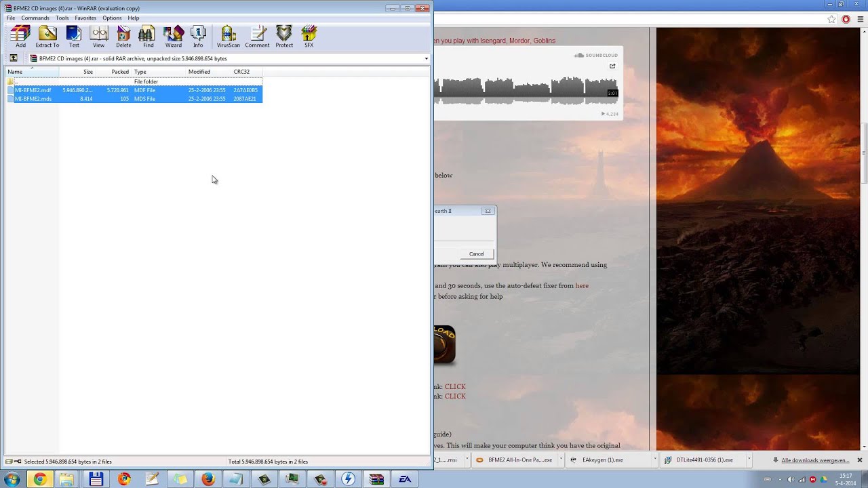
Task: Sort files by the Name column header
Action: [32, 71]
